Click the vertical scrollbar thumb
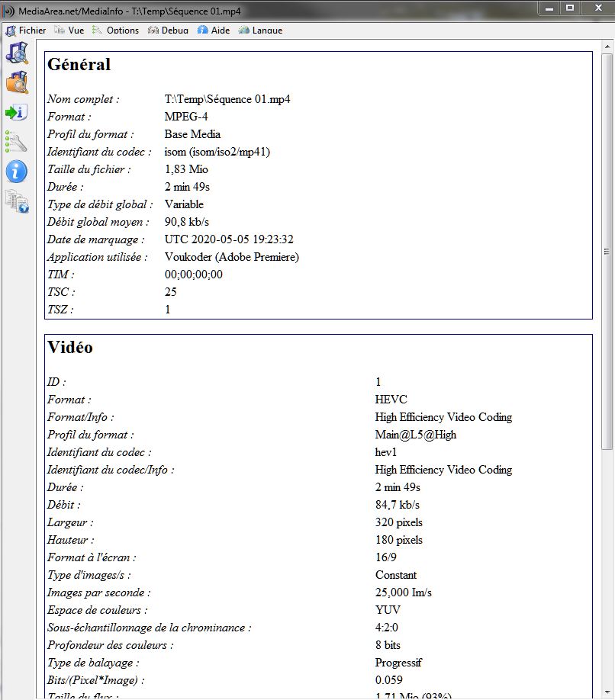615x700 pixels. click(607, 252)
